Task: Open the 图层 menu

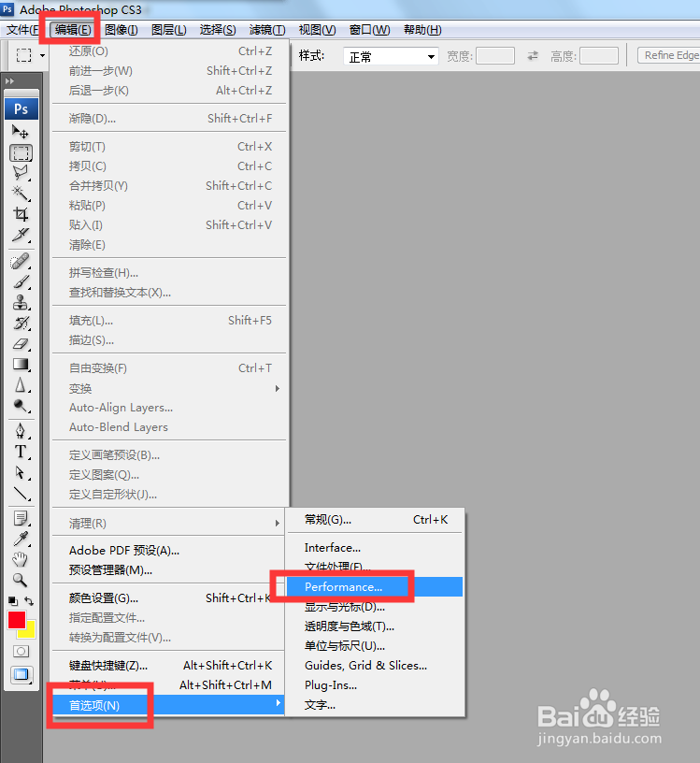Action: coord(169,30)
